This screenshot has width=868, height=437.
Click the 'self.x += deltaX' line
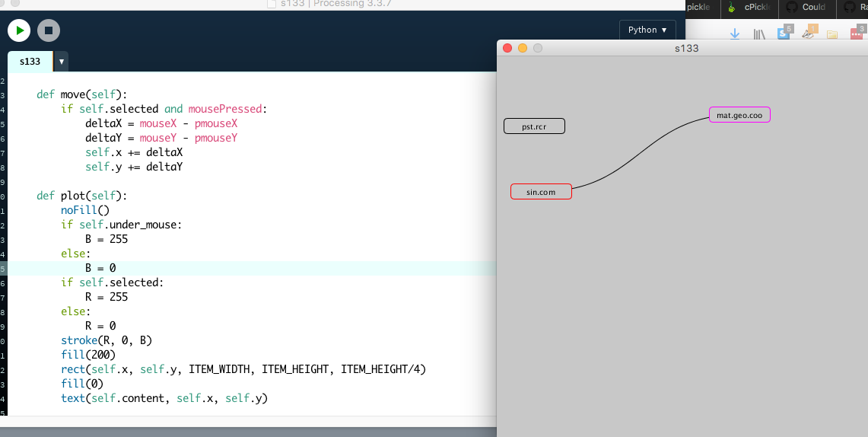(x=134, y=152)
